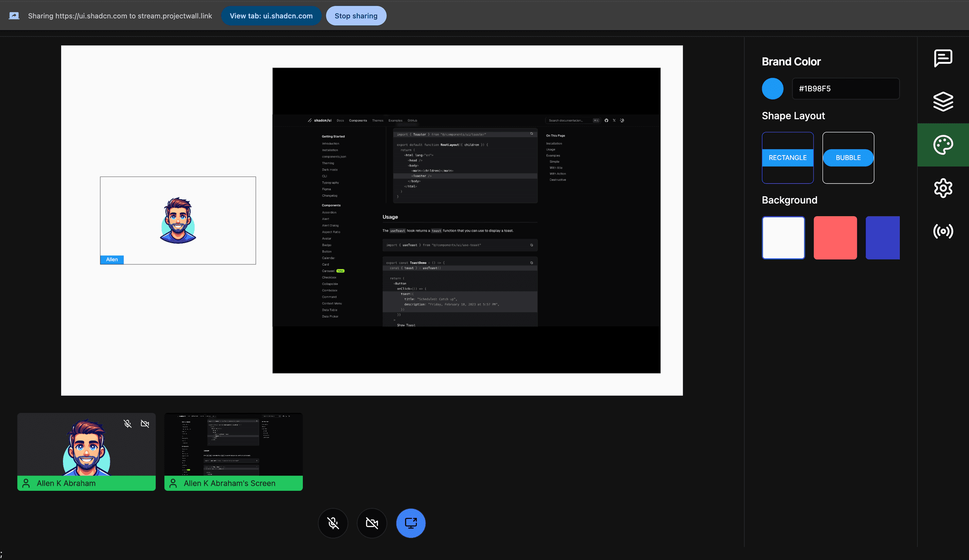Click View tab: ui.shadcn.com
This screenshot has width=969, height=560.
271,16
